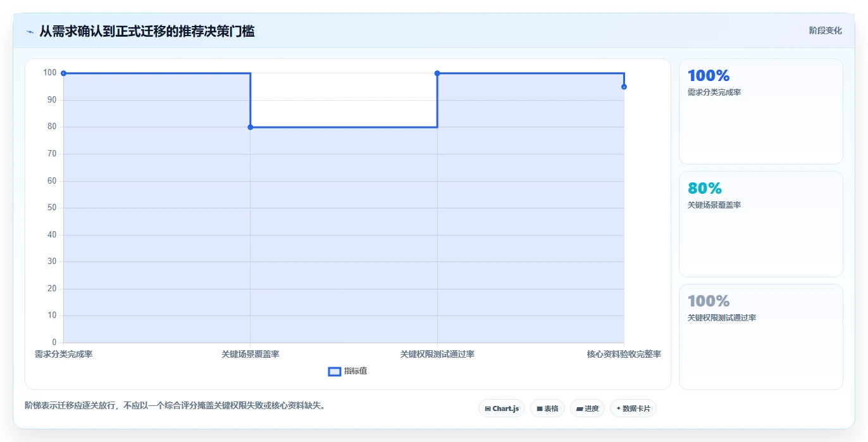This screenshot has height=442, width=868.
Task: Click the 80% value in the card
Action: [x=705, y=188]
